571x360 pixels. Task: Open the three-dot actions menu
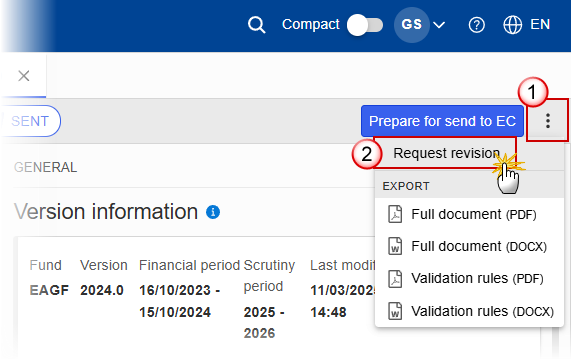pos(547,120)
